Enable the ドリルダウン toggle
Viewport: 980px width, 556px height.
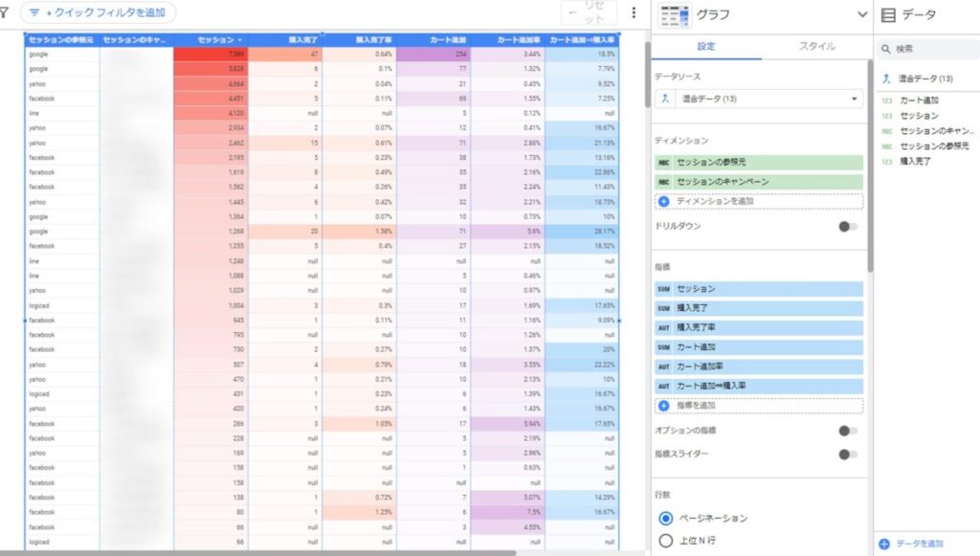(x=847, y=227)
